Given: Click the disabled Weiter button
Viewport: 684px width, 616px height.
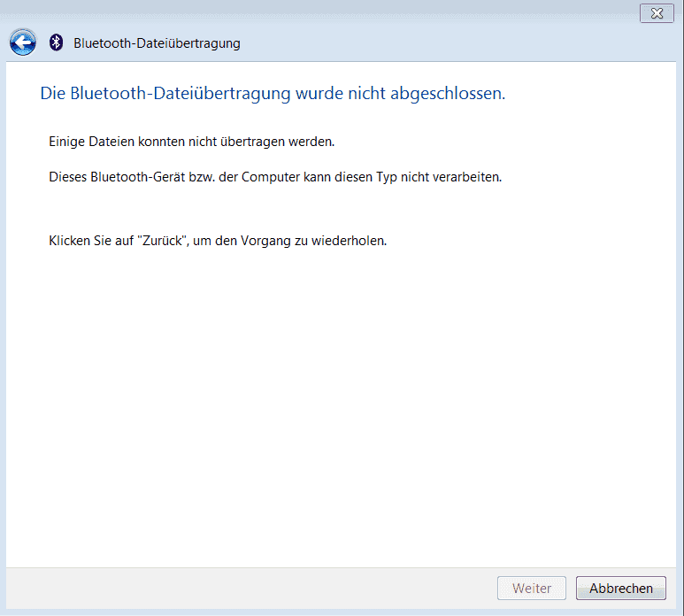Looking at the screenshot, I should (531, 588).
